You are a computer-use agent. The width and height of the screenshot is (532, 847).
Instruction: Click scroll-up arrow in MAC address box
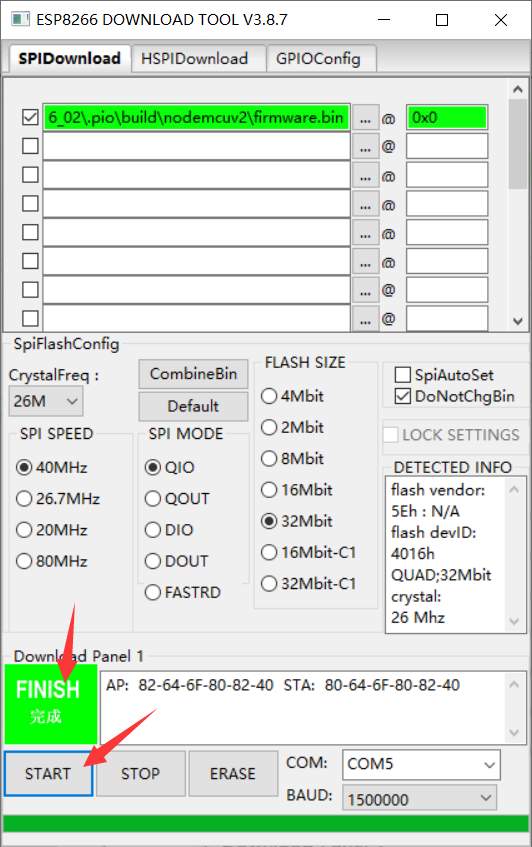click(514, 684)
